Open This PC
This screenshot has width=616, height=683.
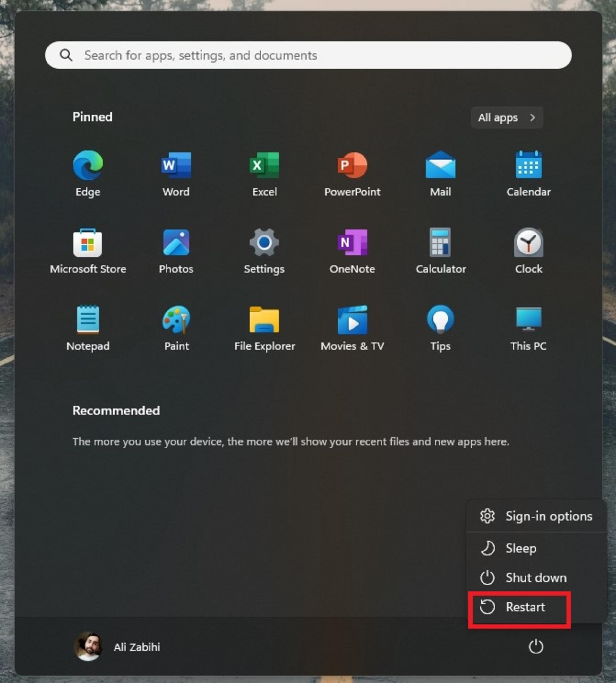click(x=528, y=328)
